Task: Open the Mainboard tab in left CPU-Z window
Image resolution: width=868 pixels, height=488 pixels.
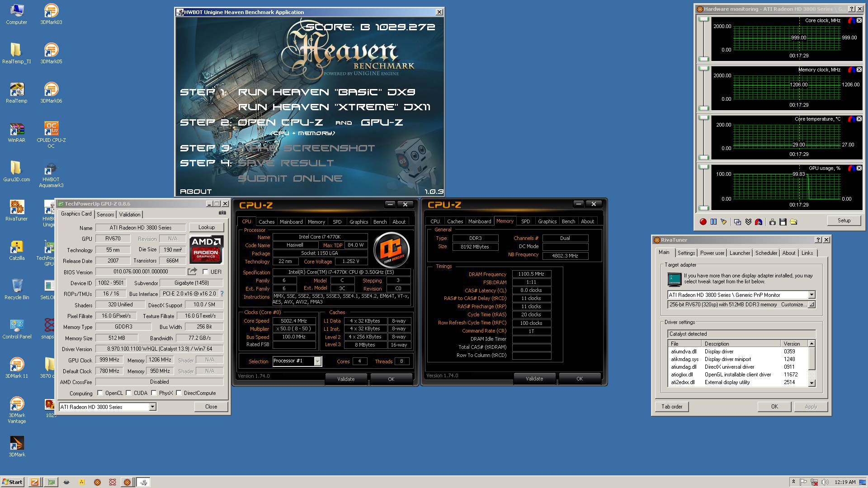Action: 291,222
